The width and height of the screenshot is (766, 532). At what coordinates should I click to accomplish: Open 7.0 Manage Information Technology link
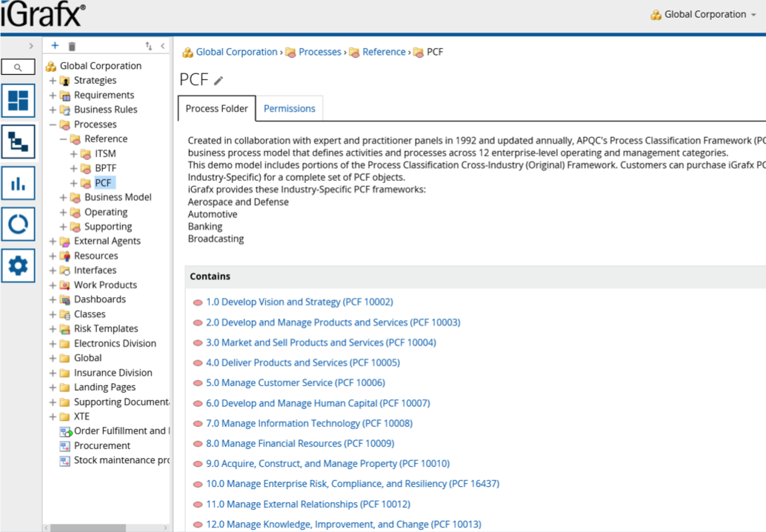pyautogui.click(x=309, y=424)
